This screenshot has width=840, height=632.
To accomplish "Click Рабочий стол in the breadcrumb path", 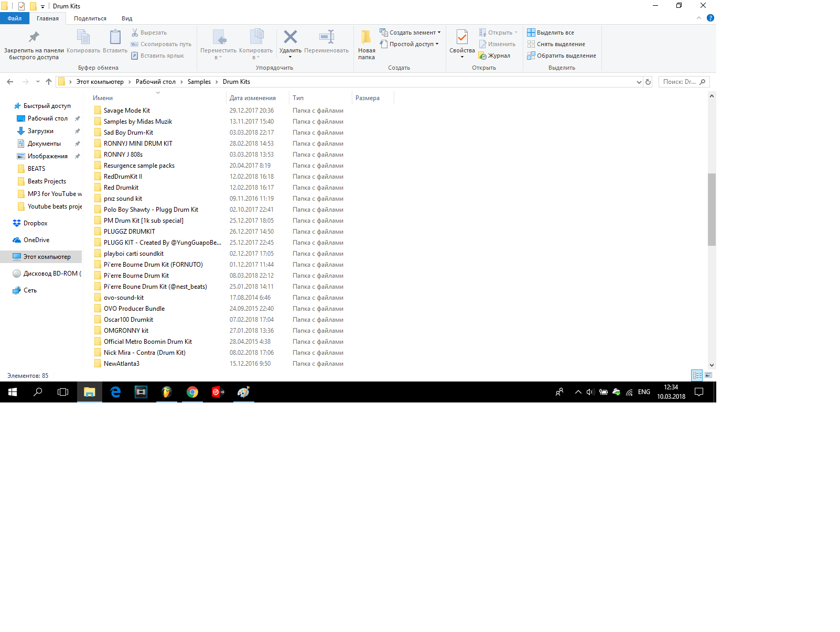I will [156, 82].
